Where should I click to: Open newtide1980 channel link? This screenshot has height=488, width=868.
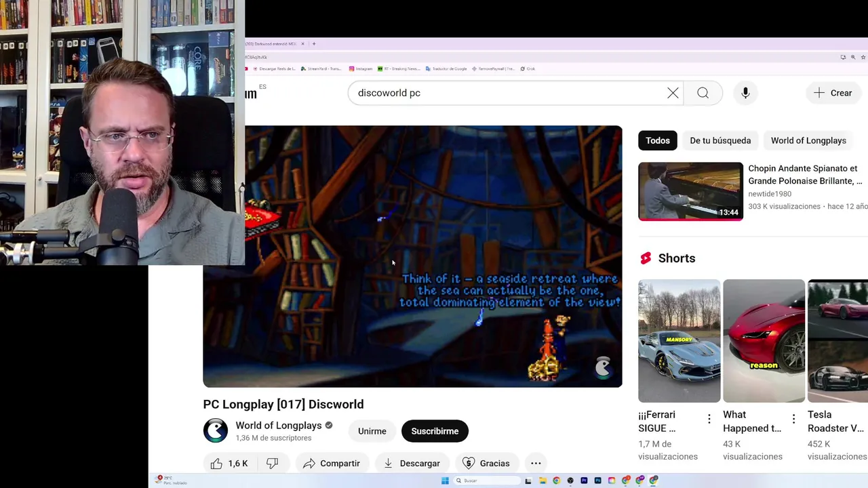tap(770, 194)
